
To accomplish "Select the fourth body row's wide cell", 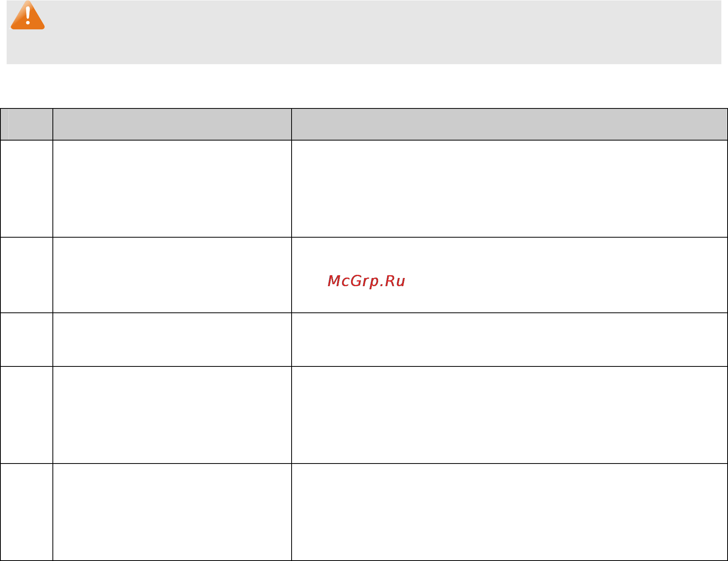I will click(x=510, y=415).
